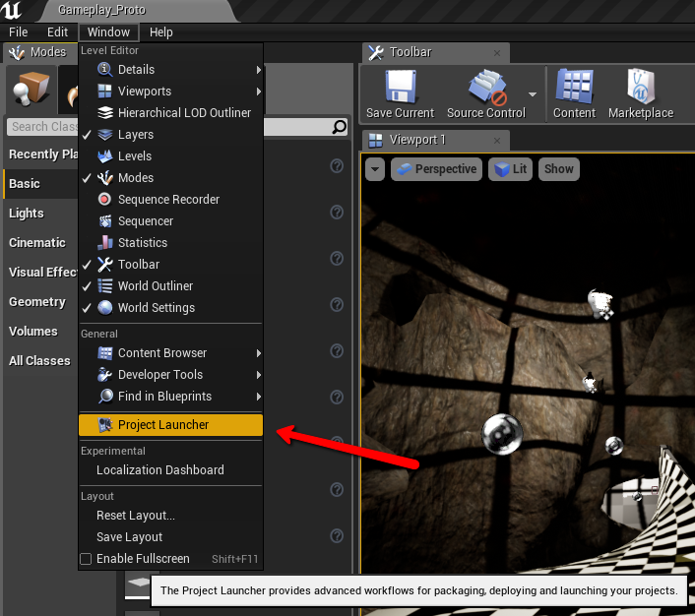Select the Place mode cube and bulb icon
The image size is (695, 616).
tap(31, 89)
